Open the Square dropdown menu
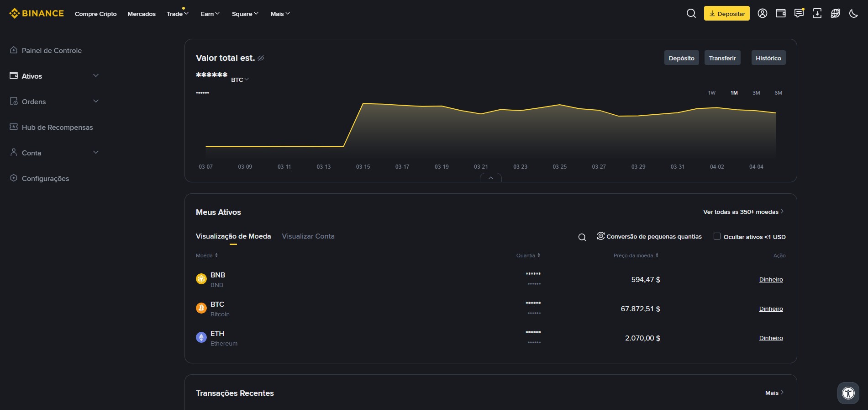 pyautogui.click(x=245, y=14)
